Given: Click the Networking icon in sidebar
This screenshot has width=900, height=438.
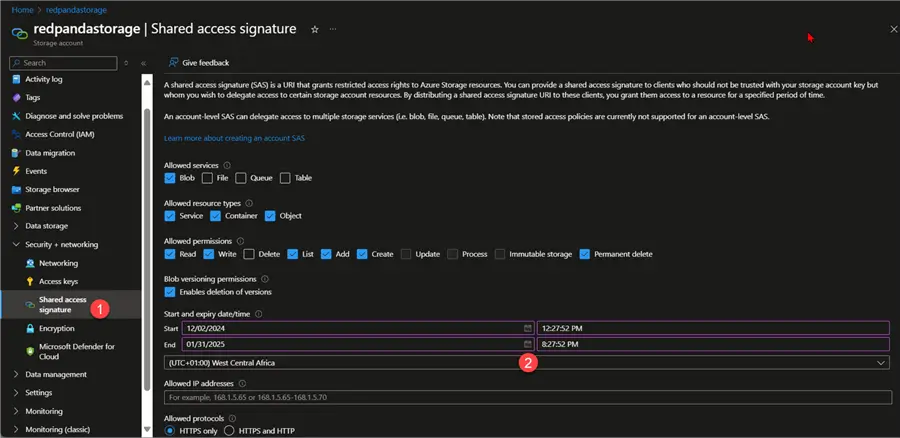Looking at the screenshot, I should [30, 263].
